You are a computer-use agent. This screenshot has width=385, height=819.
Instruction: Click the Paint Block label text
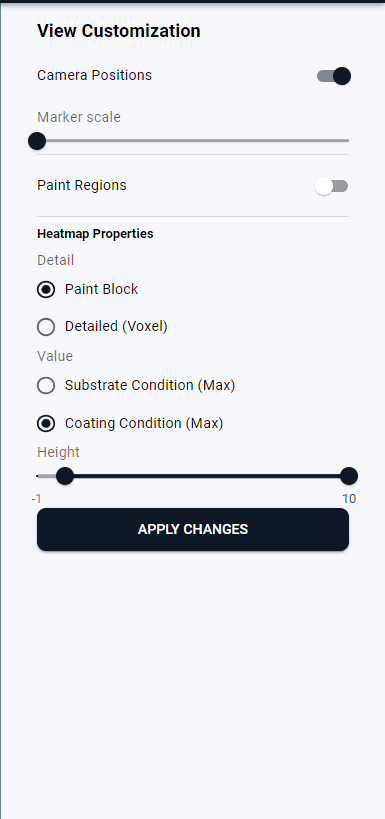(101, 289)
